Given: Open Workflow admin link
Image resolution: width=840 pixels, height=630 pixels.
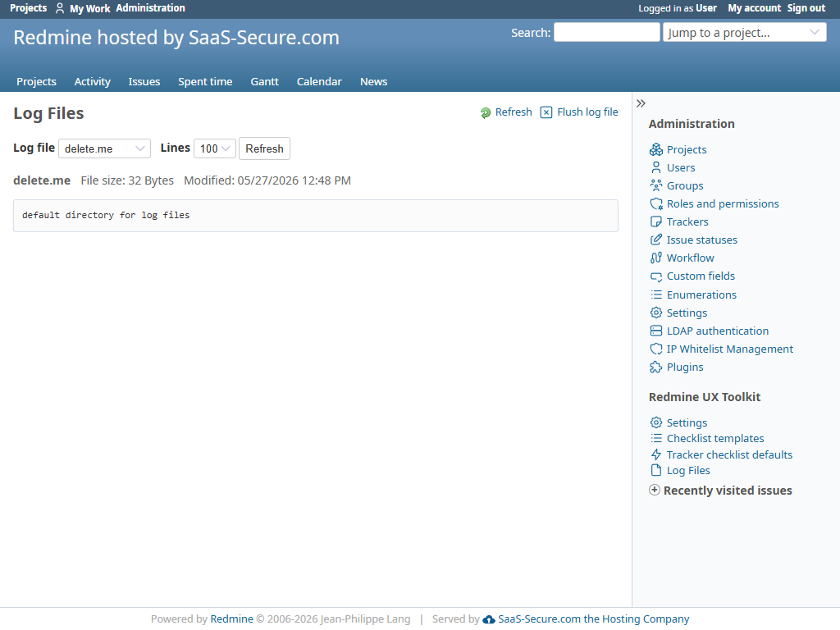Looking at the screenshot, I should click(x=690, y=258).
